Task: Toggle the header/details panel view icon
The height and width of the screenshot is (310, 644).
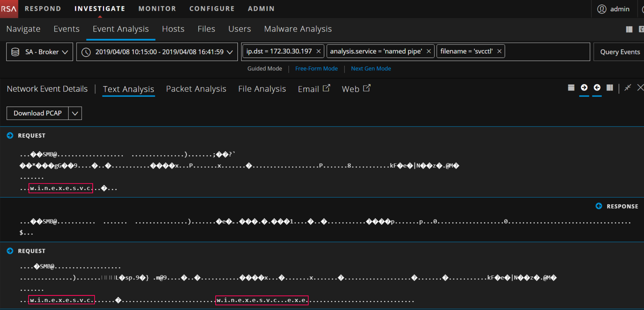Action: tap(571, 88)
